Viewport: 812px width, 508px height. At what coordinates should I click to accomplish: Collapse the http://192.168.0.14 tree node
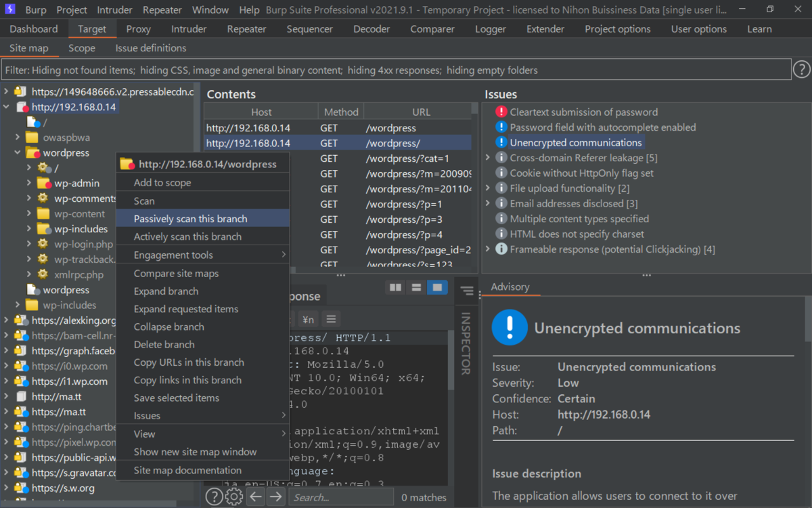[6, 107]
